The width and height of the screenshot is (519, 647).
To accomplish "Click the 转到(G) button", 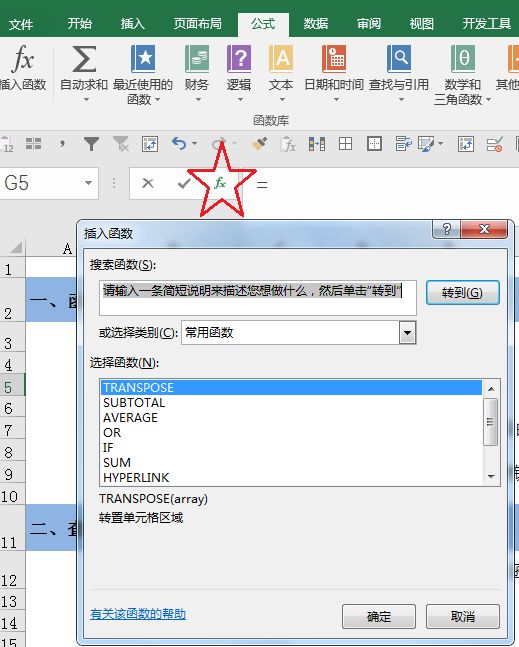I will pos(462,293).
